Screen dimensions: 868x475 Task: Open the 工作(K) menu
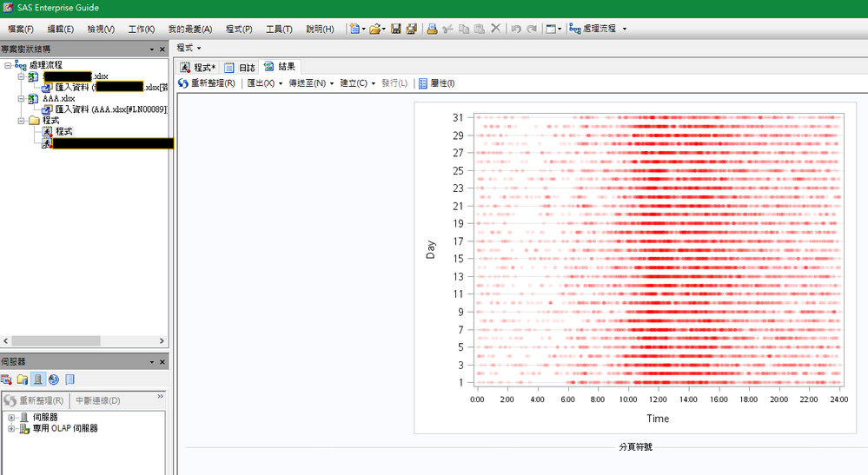click(x=142, y=29)
